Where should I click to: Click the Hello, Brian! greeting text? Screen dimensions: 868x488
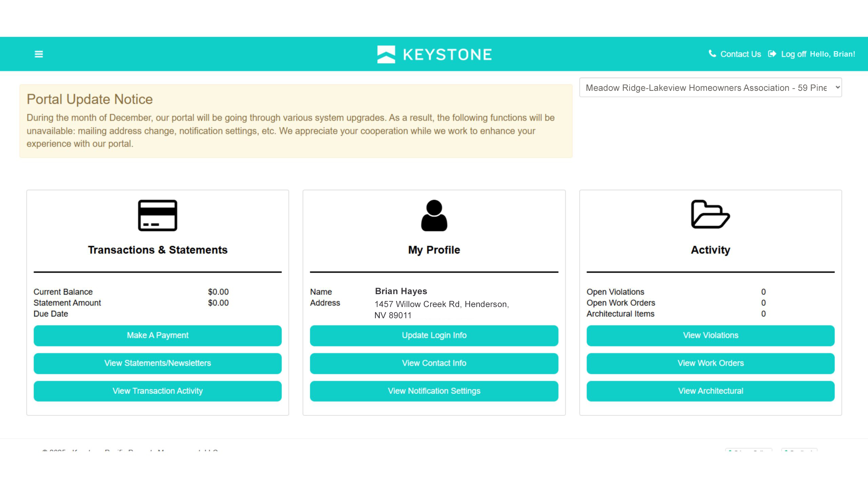pos(832,54)
